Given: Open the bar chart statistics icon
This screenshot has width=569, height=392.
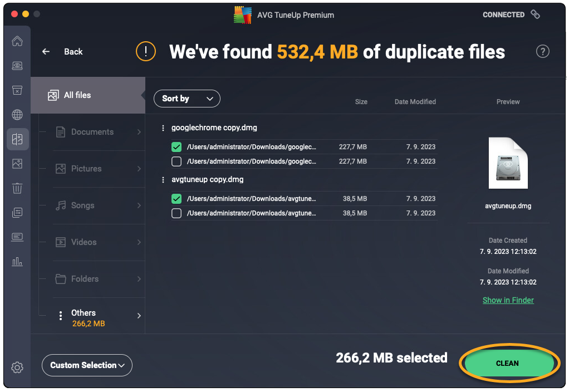Looking at the screenshot, I should pyautogui.click(x=17, y=261).
